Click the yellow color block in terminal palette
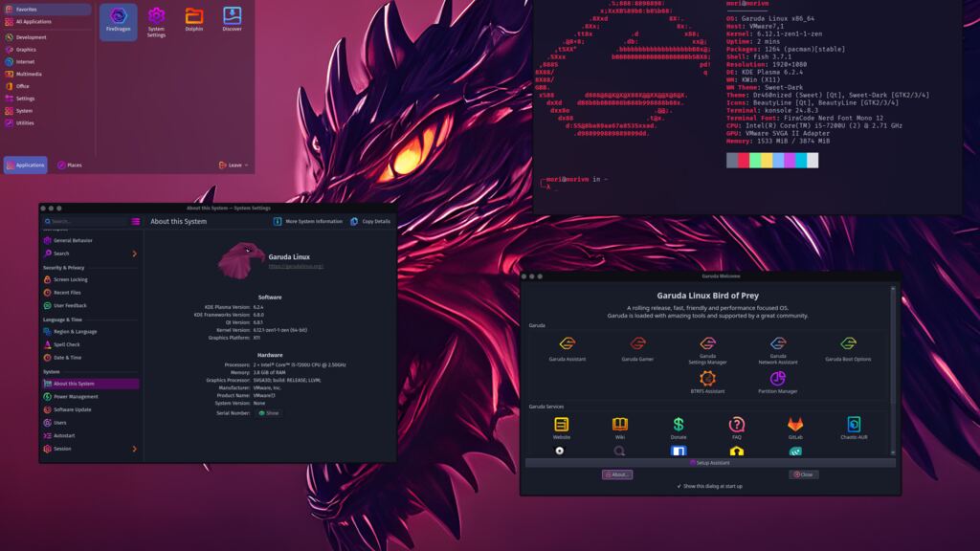 (x=767, y=161)
